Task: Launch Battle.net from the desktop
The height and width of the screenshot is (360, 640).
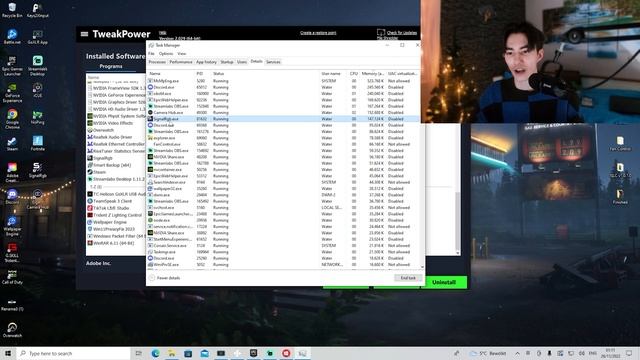Action: coord(12,37)
